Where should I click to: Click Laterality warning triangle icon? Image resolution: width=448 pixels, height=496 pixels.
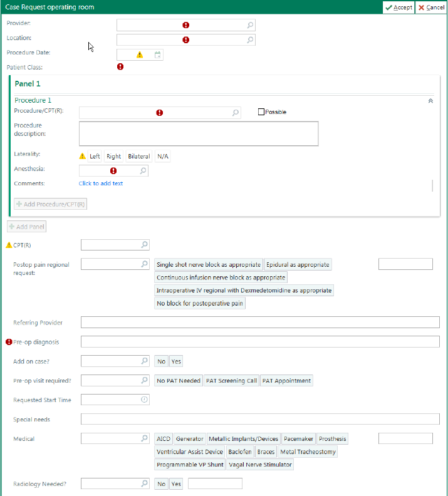pos(82,156)
